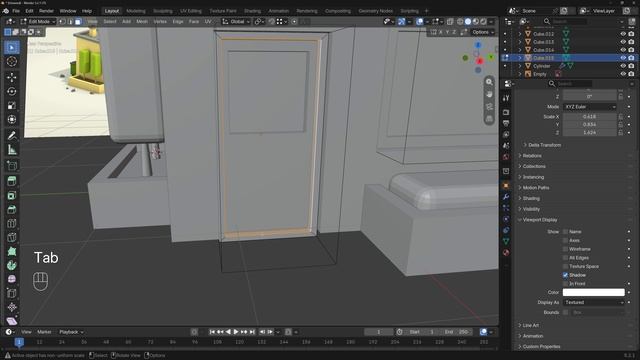Open the Vertex menu

coord(160,22)
